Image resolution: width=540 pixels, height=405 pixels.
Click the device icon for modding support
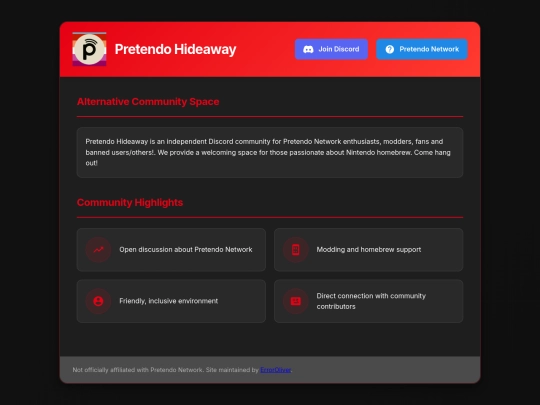295,250
